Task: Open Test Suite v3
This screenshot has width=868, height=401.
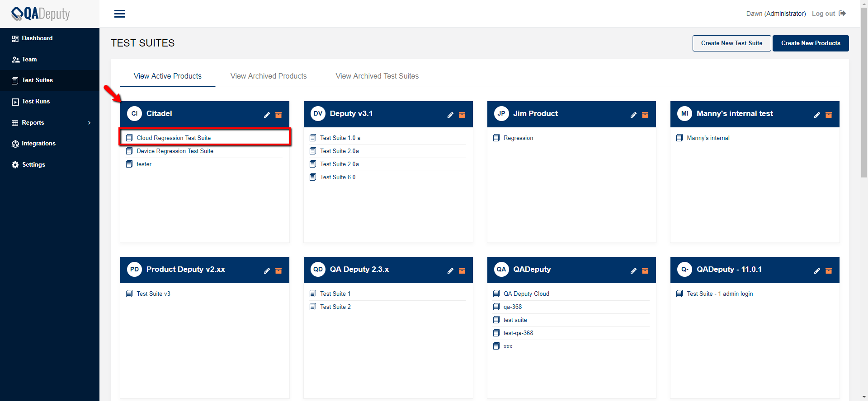Action: click(x=153, y=294)
